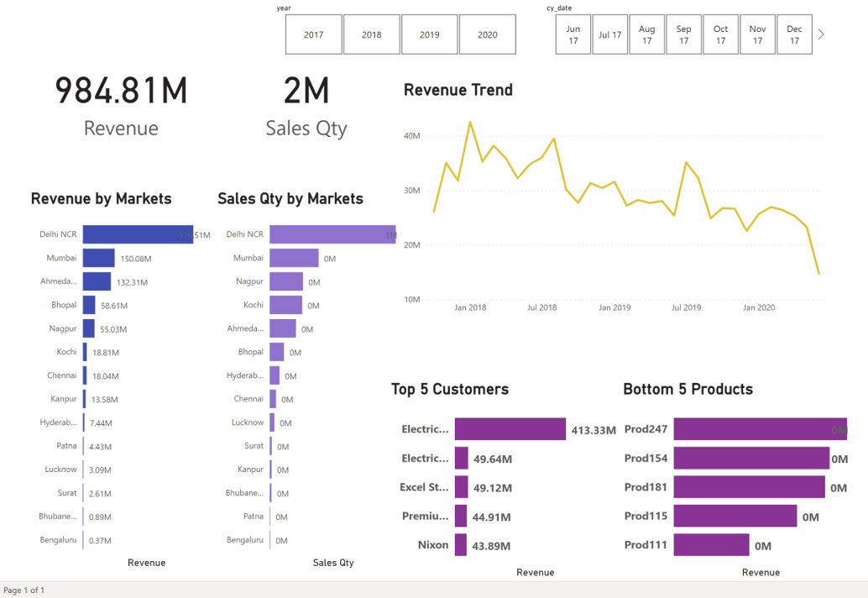This screenshot has width=868, height=598.
Task: Click the Kochi bar in Sales Qty by Markets
Action: point(287,305)
